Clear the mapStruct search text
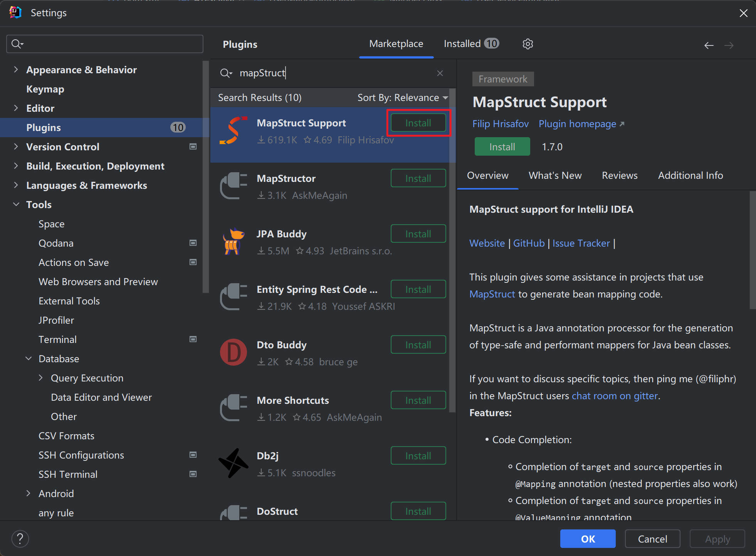Image resolution: width=756 pixels, height=556 pixels. pos(440,73)
